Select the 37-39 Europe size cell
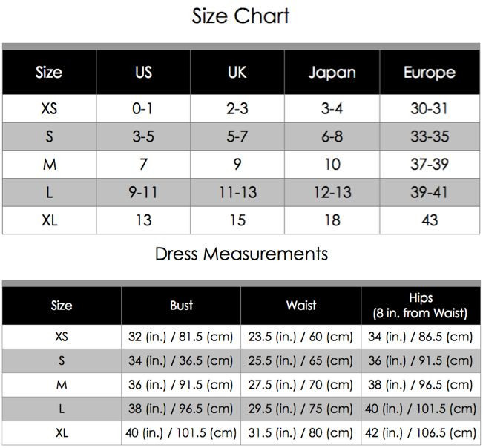Screen dimensions: 483x448 coord(430,164)
